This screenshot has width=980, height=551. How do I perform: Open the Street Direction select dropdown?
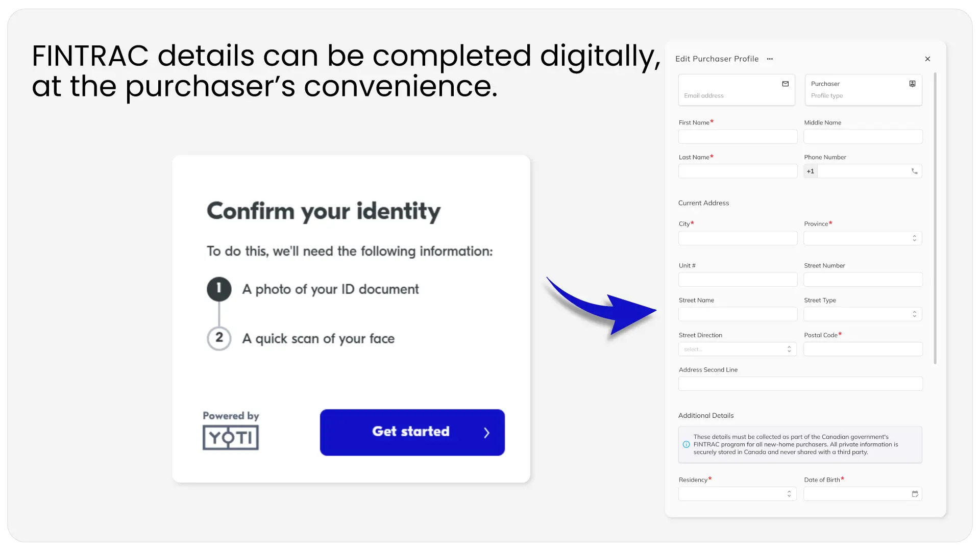pyautogui.click(x=737, y=349)
